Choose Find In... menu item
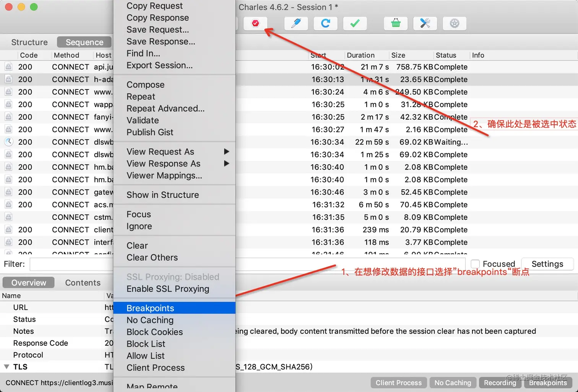Viewport: 578px width, 392px height. coord(174,53)
